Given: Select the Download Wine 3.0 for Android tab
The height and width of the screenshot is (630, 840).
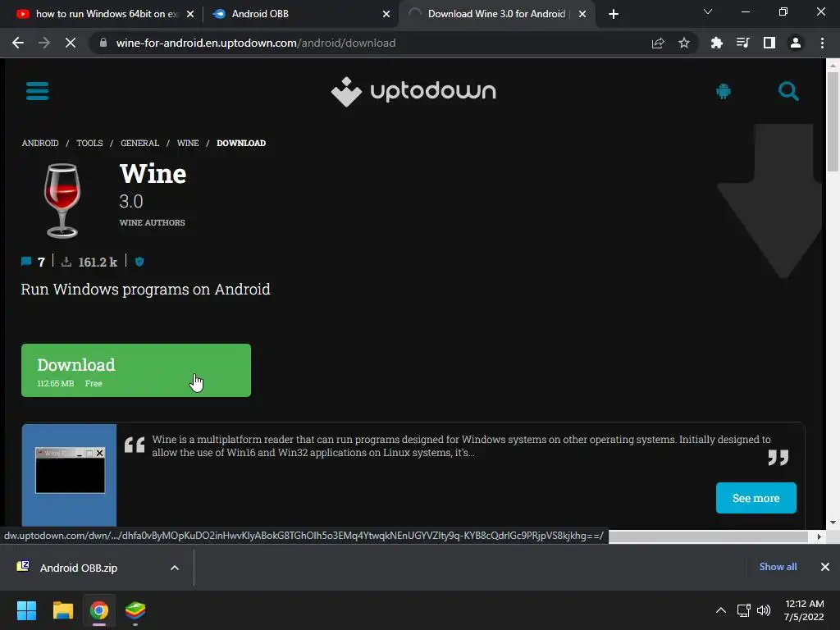Looking at the screenshot, I should tap(496, 14).
